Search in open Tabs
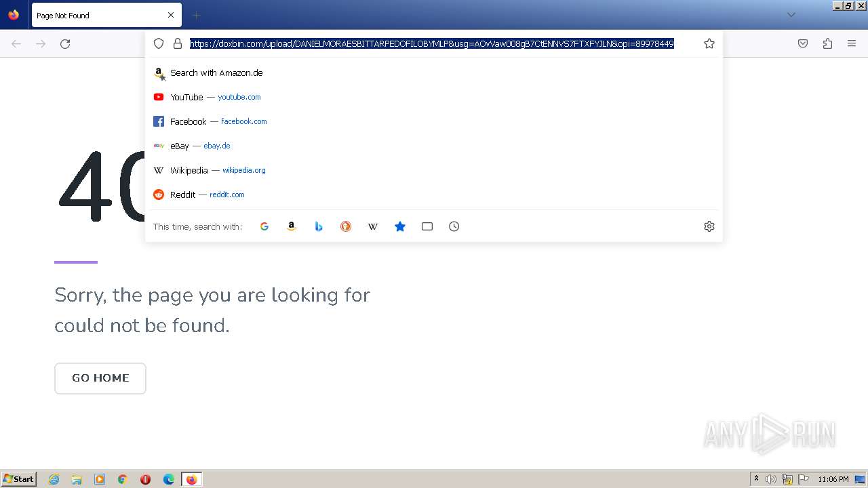The image size is (868, 488). click(427, 226)
